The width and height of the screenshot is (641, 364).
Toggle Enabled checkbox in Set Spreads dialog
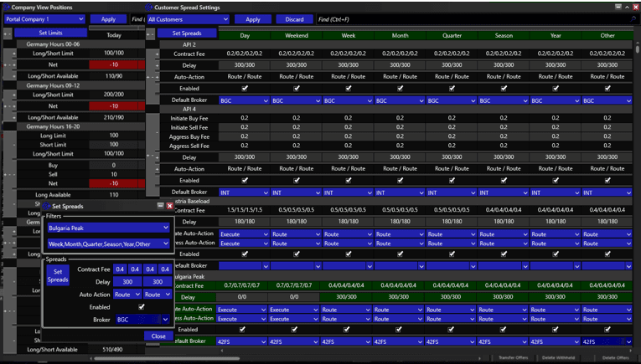coord(141,307)
